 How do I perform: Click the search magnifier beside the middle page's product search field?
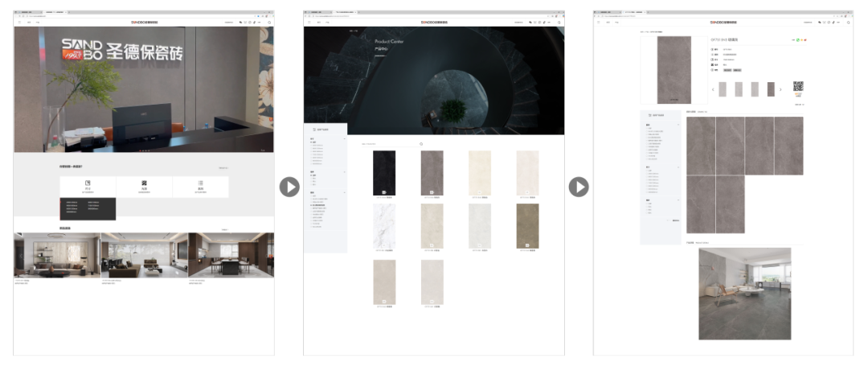421,144
